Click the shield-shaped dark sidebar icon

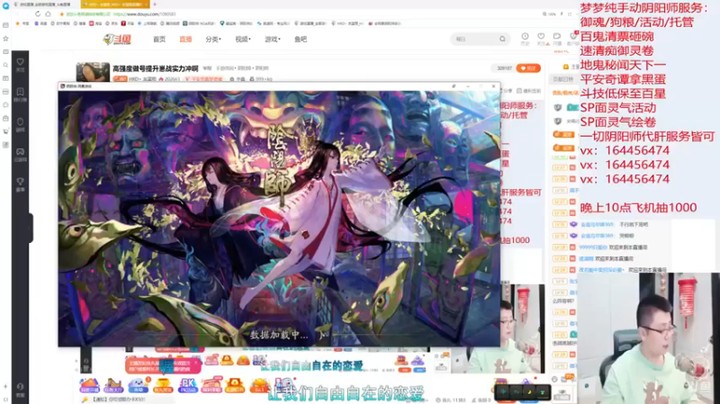tap(20, 122)
